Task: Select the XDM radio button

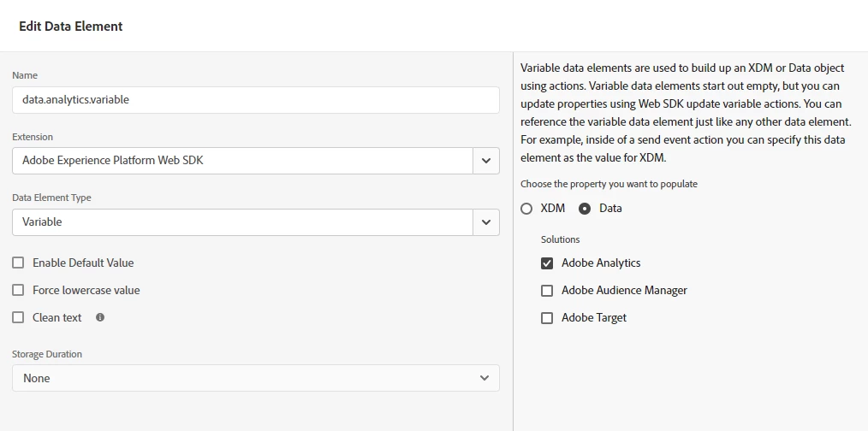Action: click(x=526, y=208)
